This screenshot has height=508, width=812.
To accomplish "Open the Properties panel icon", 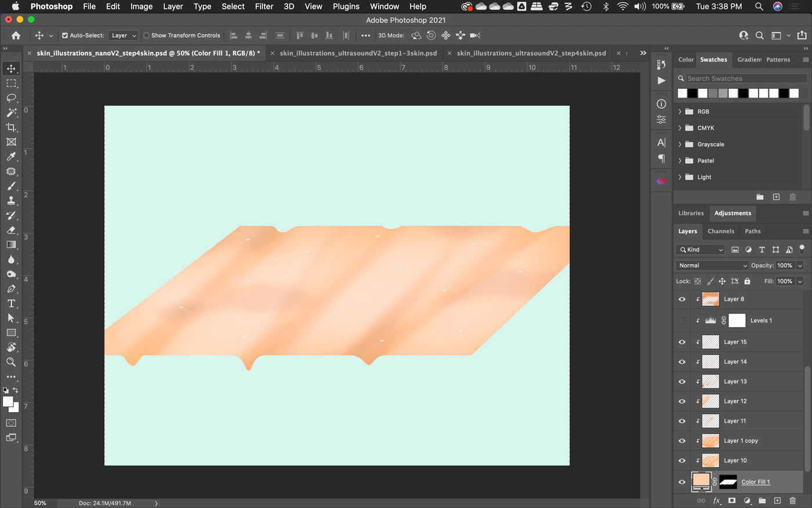I will pos(661,120).
